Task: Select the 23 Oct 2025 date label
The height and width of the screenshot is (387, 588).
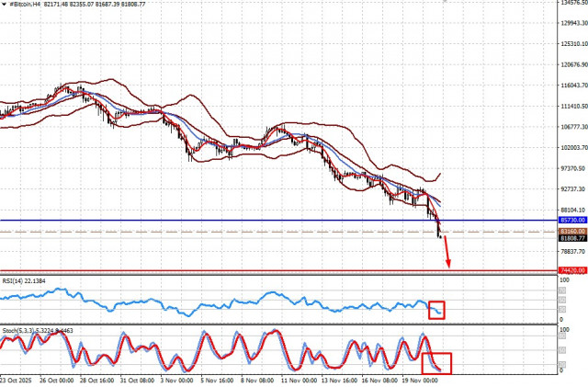Action: [17, 381]
